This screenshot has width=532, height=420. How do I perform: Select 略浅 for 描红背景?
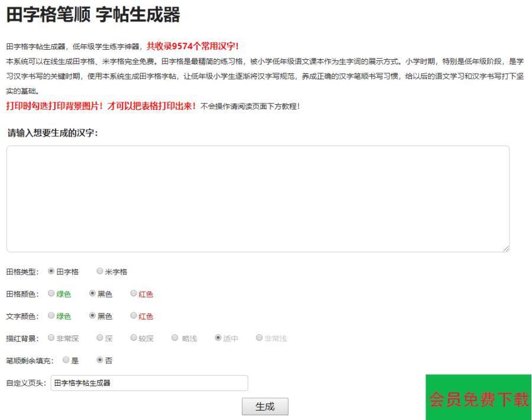click(x=175, y=338)
